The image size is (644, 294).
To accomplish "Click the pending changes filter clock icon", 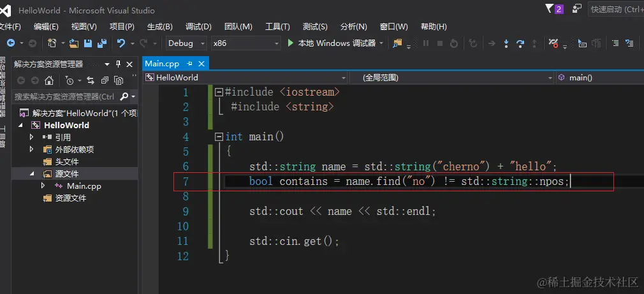I will 70,80.
